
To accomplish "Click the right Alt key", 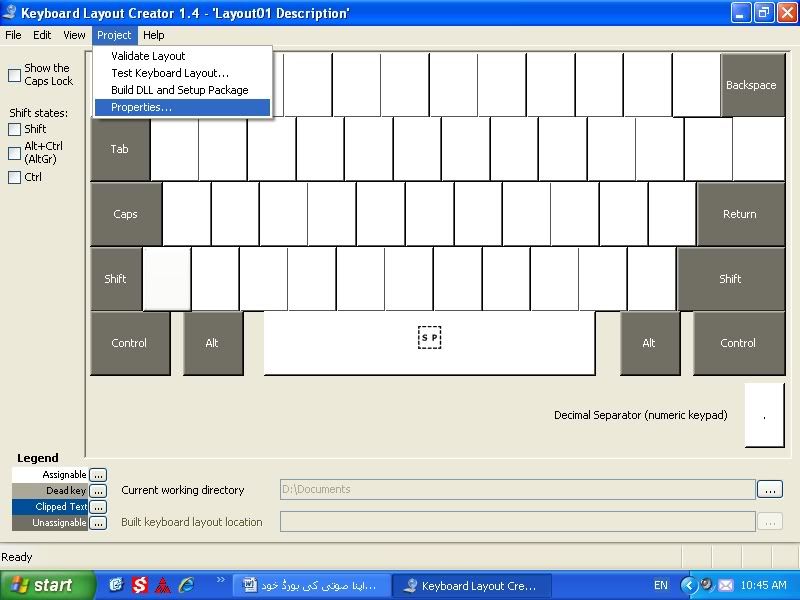I will tap(649, 343).
